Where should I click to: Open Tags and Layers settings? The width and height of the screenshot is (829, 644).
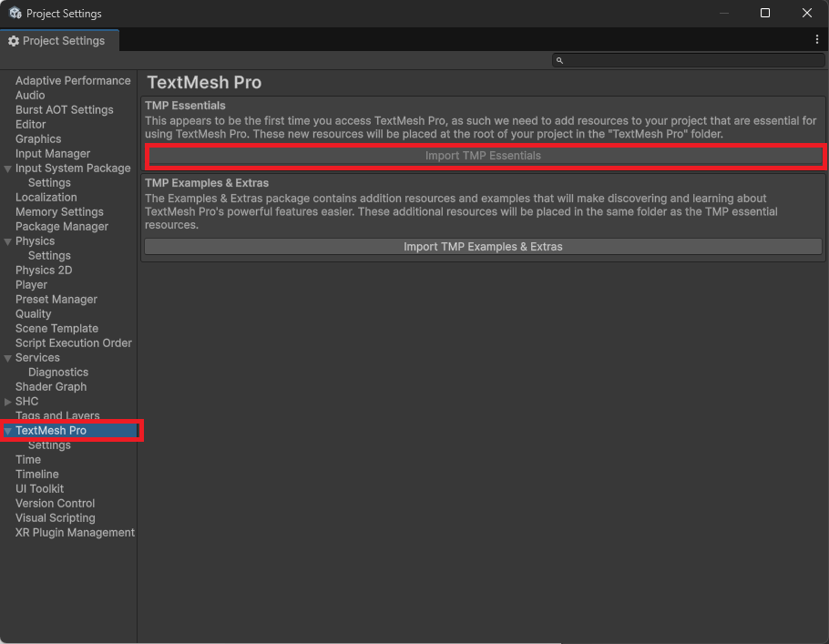[57, 415]
